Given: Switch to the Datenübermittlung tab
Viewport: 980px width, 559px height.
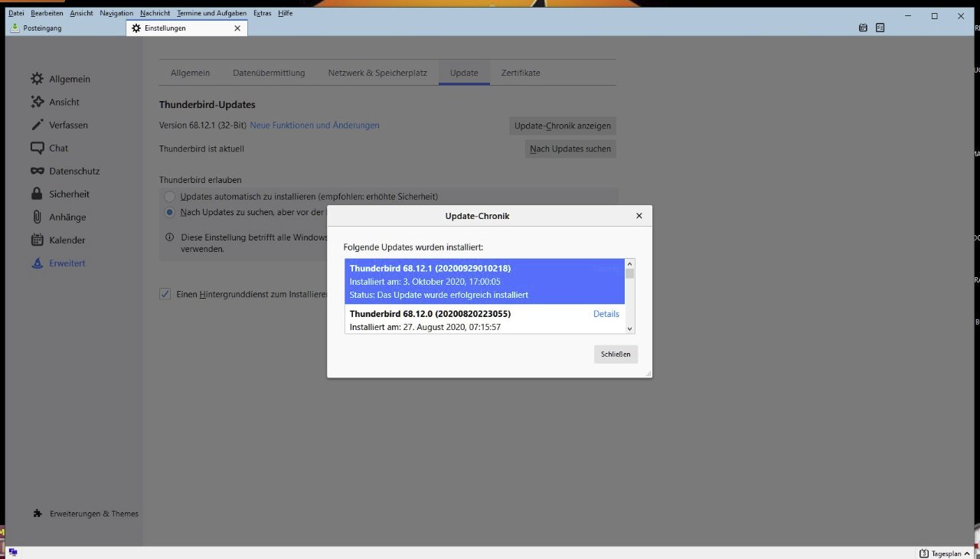Looking at the screenshot, I should [269, 73].
